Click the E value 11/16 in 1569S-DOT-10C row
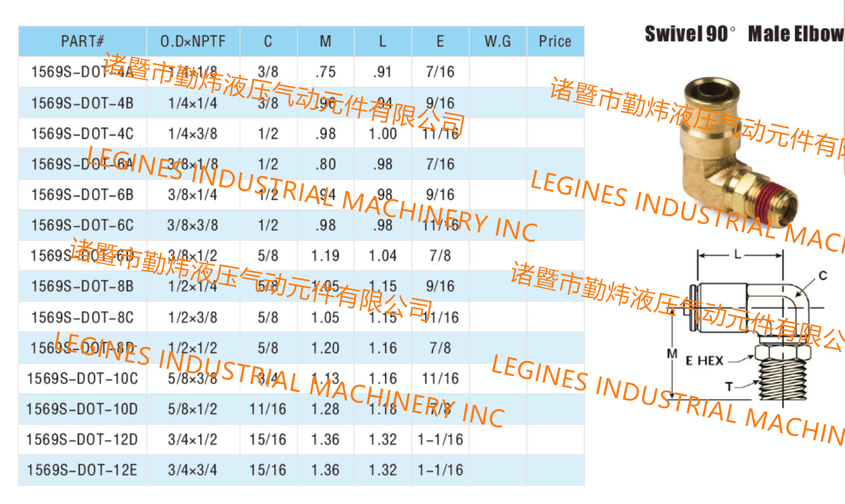 pos(440,379)
